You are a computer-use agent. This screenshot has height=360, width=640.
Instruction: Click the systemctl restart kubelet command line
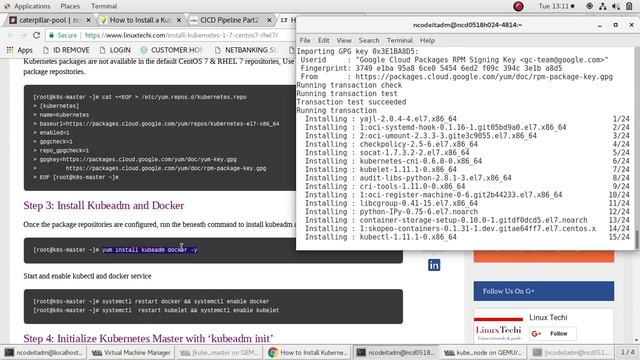[x=156, y=310]
